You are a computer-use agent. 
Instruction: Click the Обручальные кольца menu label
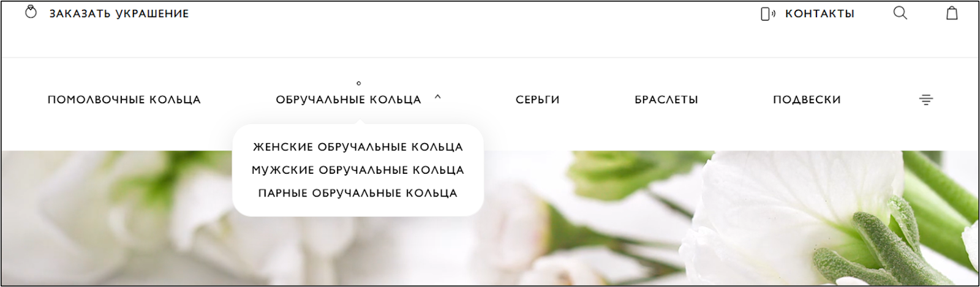coord(349,100)
